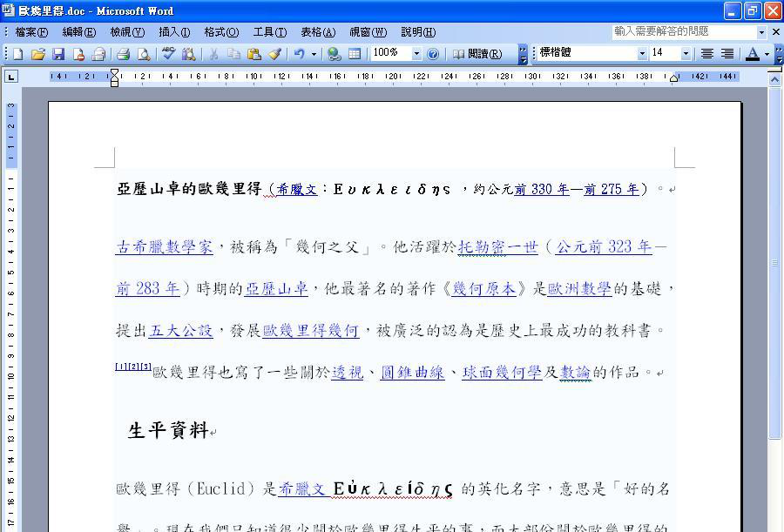Follow the 五大公設 hyperlink
Viewport: 784px width, 532px height.
[x=180, y=331]
